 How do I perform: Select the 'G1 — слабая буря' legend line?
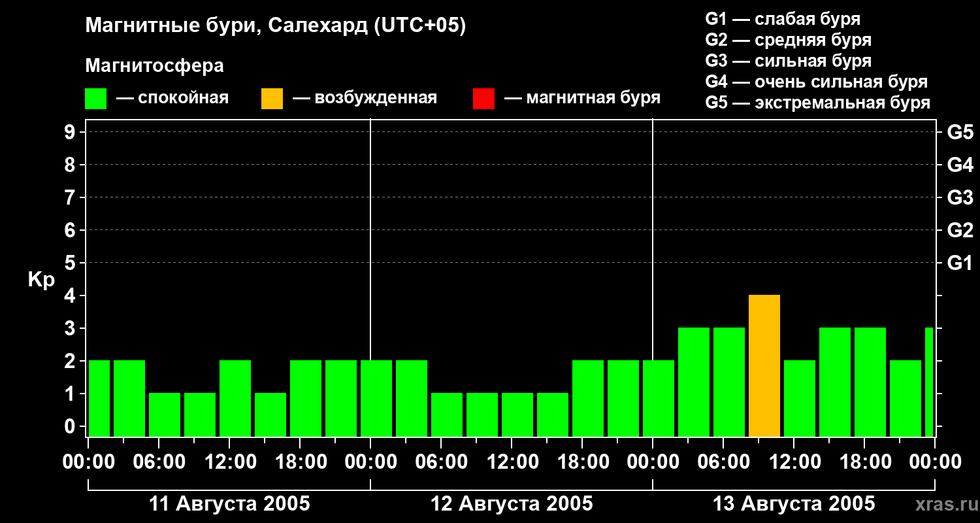(x=783, y=19)
